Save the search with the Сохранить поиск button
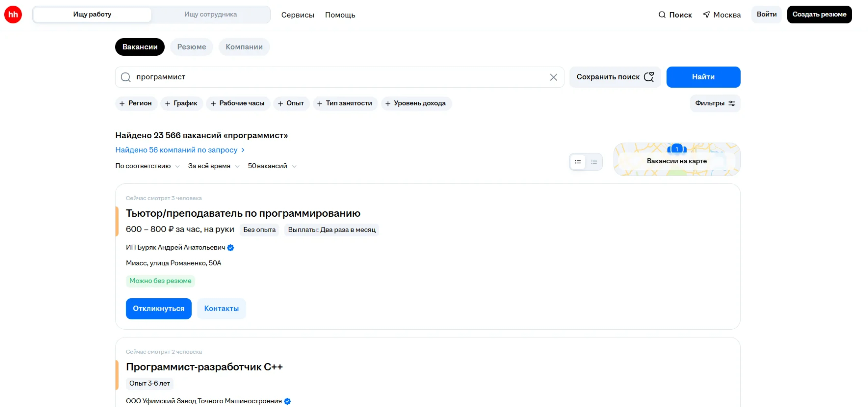 pos(615,77)
